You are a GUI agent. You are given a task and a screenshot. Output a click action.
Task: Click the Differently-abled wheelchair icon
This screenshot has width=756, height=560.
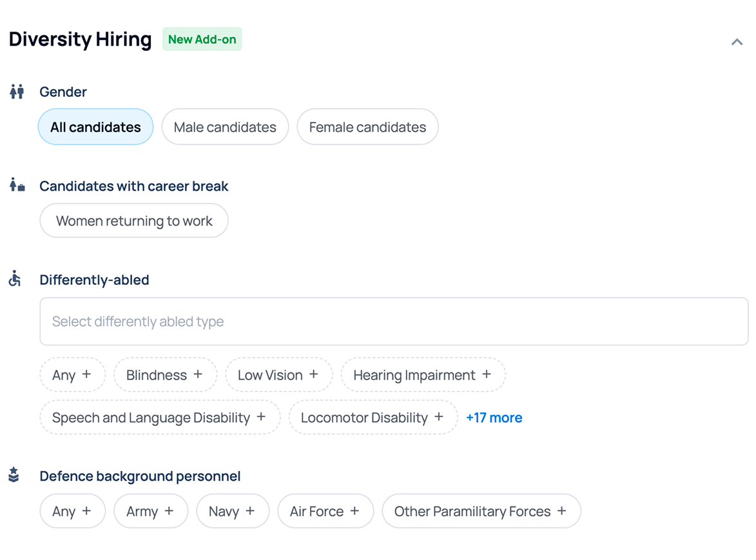coord(15,278)
